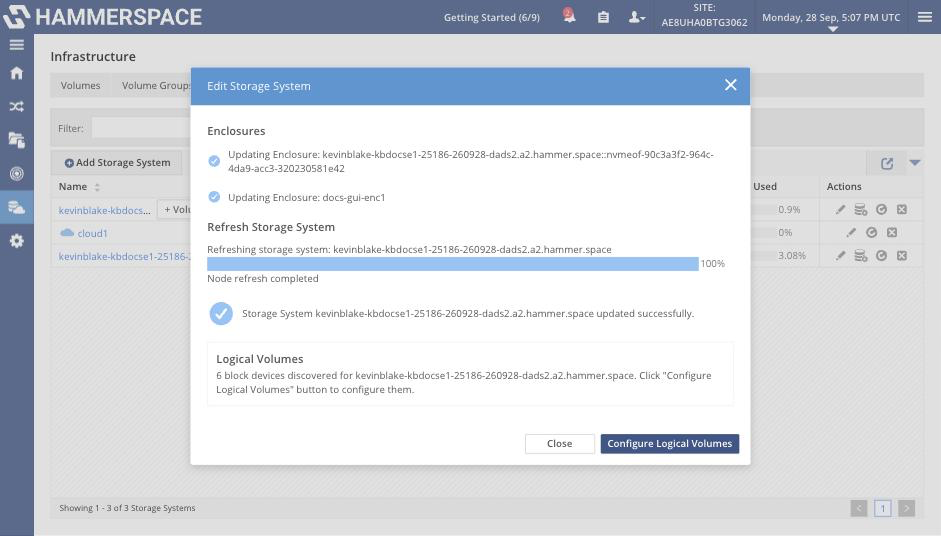Click the Close button in dialog
941x536 pixels.
pos(559,444)
